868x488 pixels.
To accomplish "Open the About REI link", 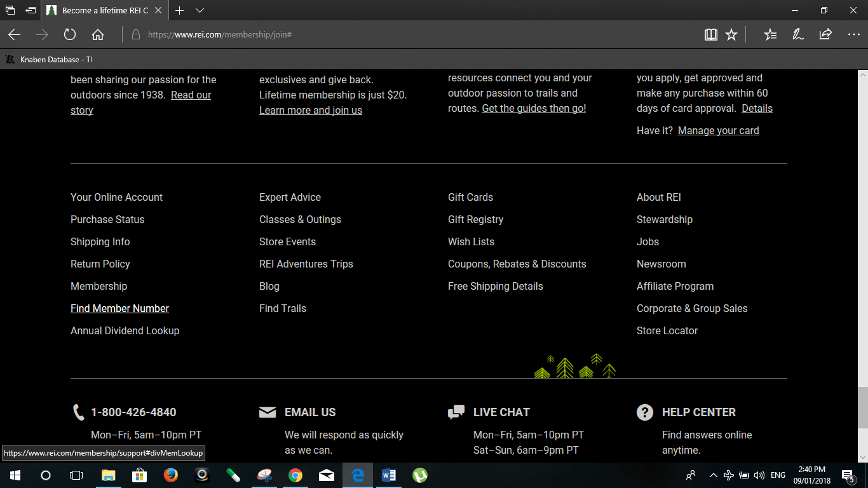I will click(658, 197).
